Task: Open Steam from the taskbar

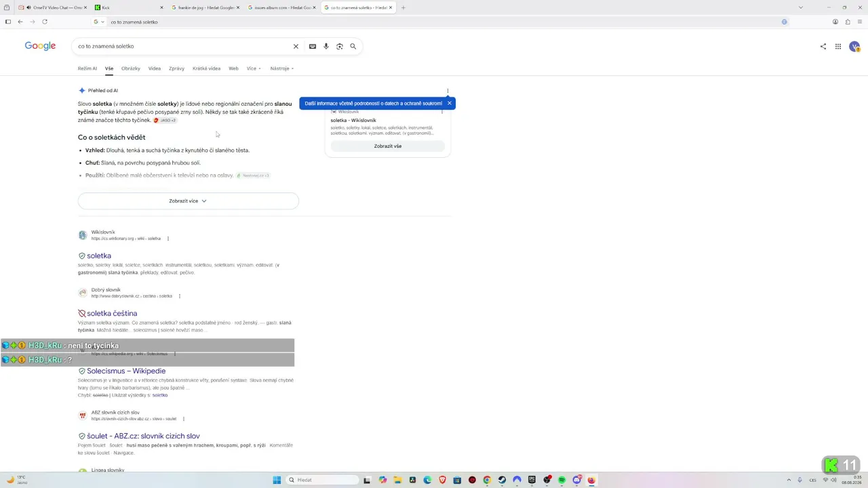Action: 502,480
